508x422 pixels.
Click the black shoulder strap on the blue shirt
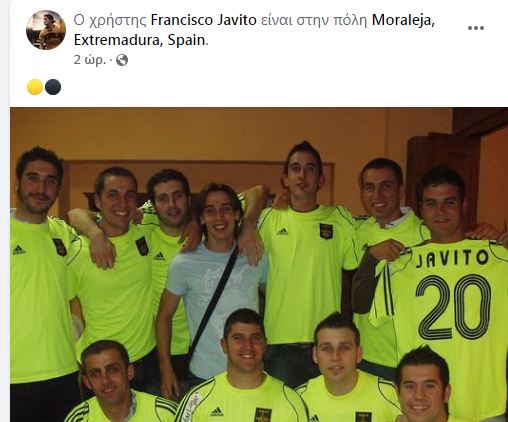(213, 302)
